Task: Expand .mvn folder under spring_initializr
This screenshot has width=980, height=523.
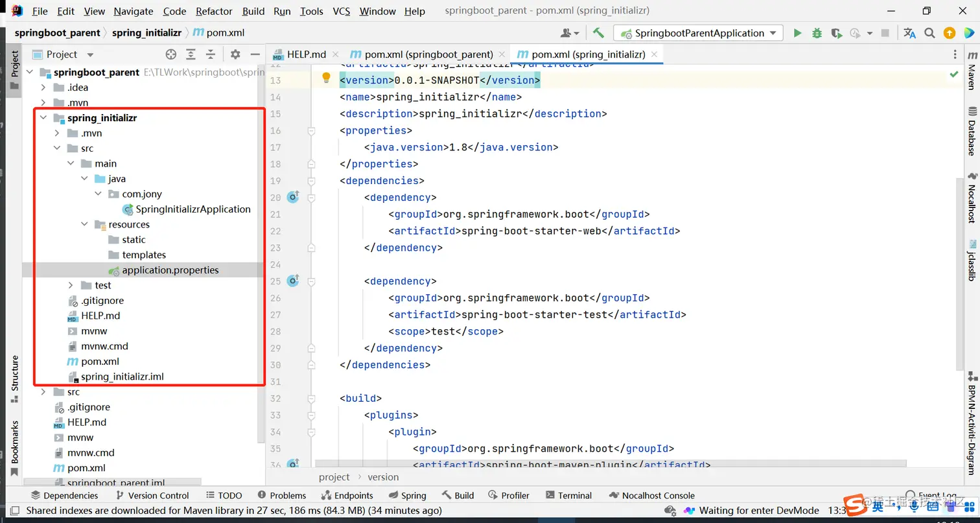Action: click(57, 133)
